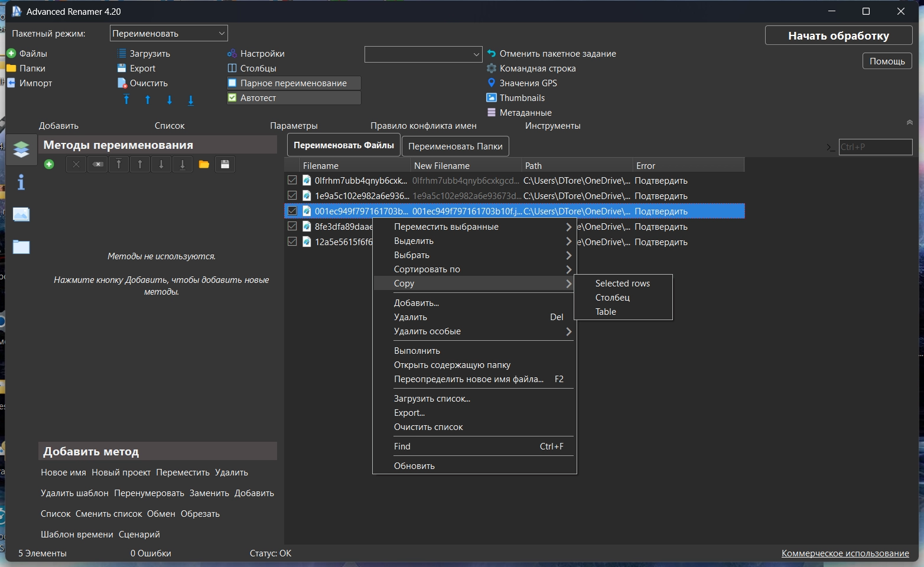
Task: Click the GPS values pin icon
Action: [491, 83]
